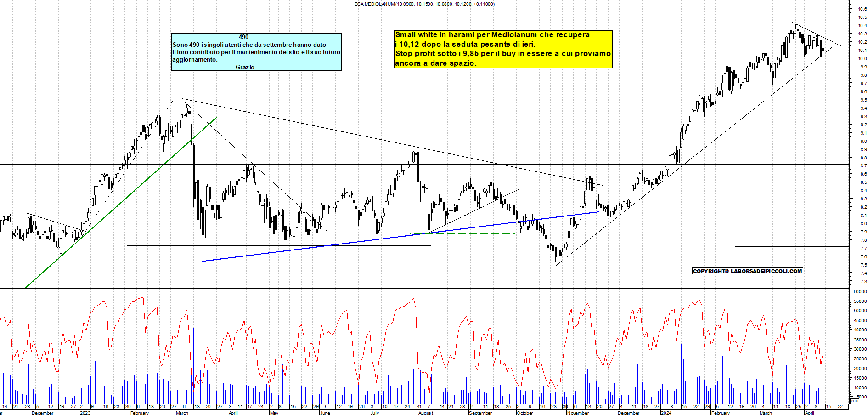Viewport: 868px width, 415px height.
Task: Click the '2024' year label on time axis
Action: click(x=666, y=413)
